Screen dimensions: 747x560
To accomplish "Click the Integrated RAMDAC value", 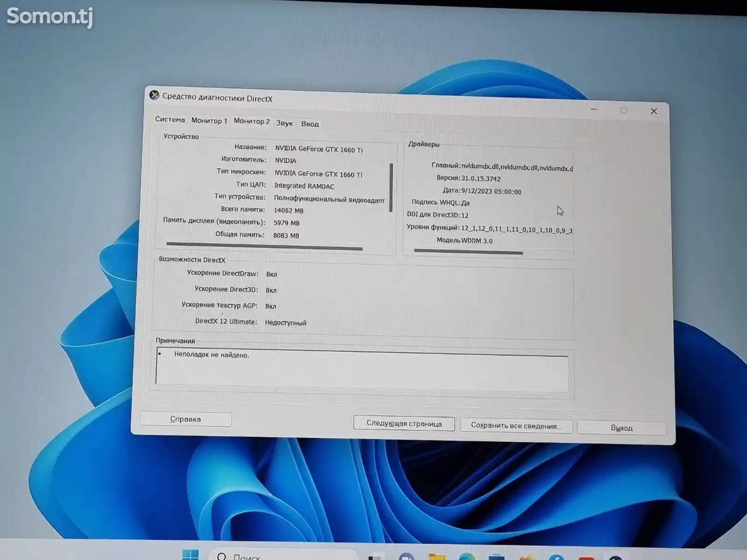I will click(x=304, y=186).
